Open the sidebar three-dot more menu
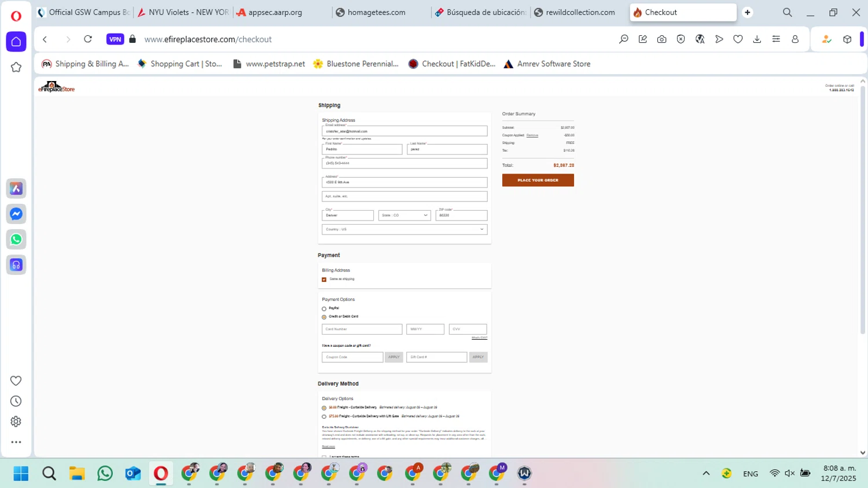 point(16,442)
